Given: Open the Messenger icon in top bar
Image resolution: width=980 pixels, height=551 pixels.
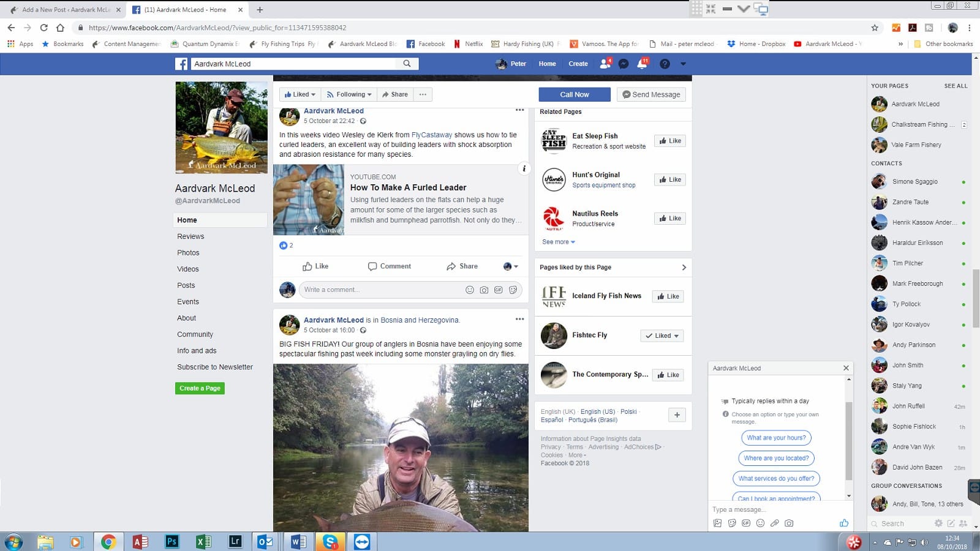Looking at the screenshot, I should click(x=624, y=64).
